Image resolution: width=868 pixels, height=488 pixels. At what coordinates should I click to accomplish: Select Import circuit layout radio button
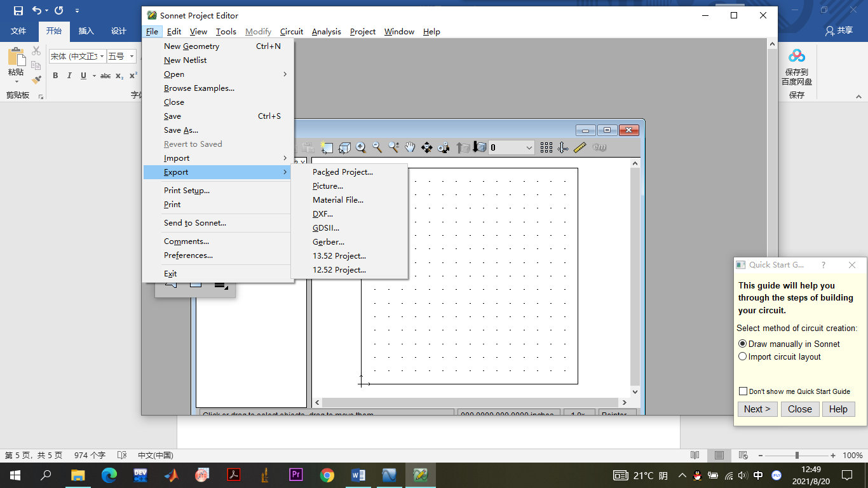pos(742,356)
